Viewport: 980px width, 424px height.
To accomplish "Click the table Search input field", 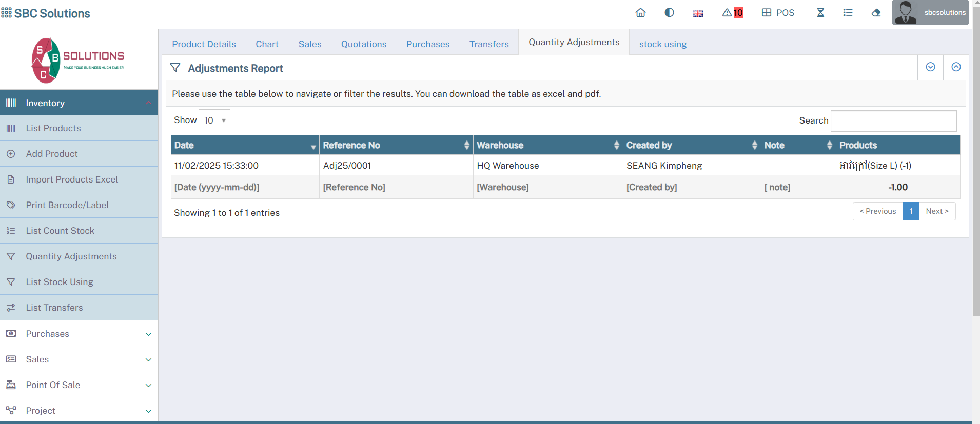I will 893,121.
